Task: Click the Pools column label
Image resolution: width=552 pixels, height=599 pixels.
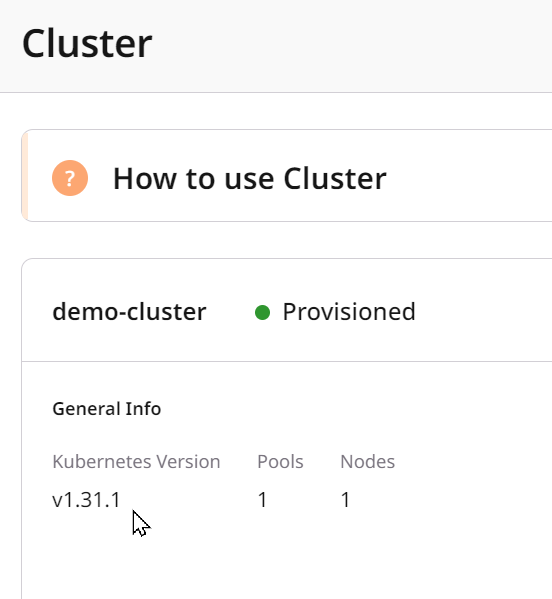Action: (x=280, y=461)
